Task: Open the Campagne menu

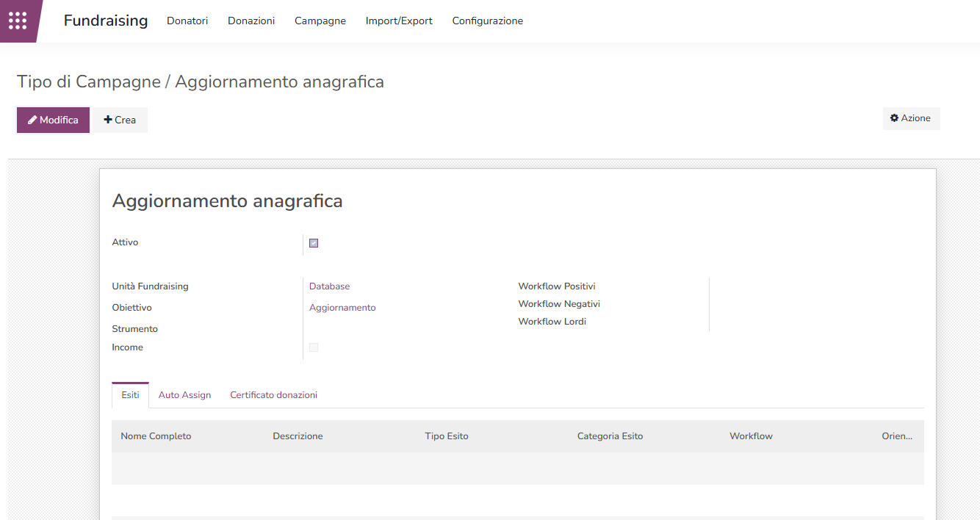Action: (x=320, y=21)
